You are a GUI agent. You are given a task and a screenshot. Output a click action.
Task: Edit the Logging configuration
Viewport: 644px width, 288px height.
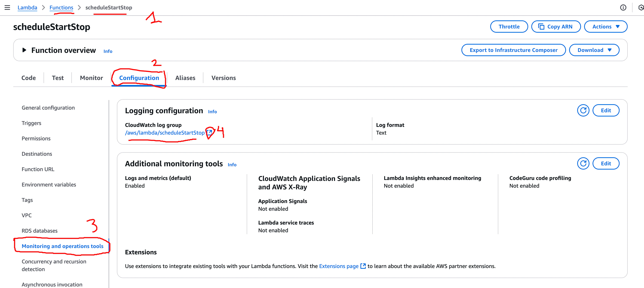pos(606,110)
